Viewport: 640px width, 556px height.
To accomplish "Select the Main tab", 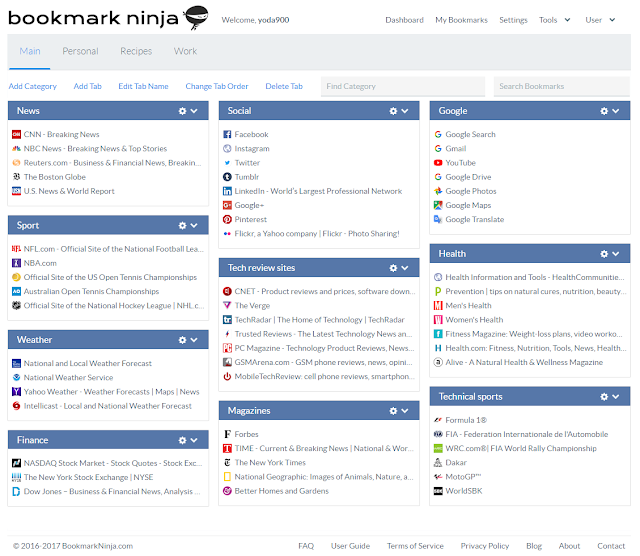I will click(30, 51).
